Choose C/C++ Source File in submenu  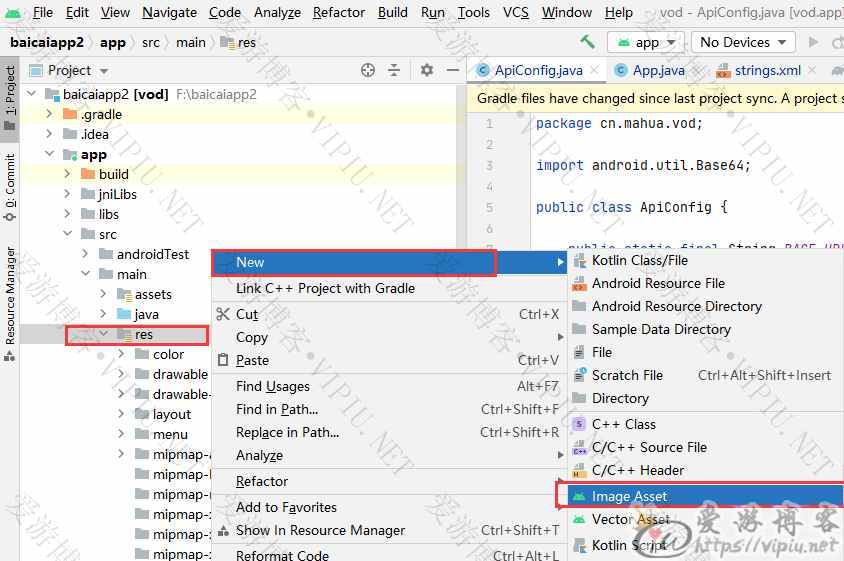[705, 447]
